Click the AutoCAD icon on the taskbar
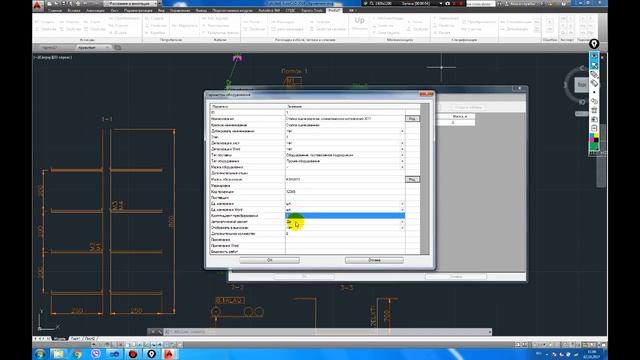640x360 pixels. [x=169, y=354]
